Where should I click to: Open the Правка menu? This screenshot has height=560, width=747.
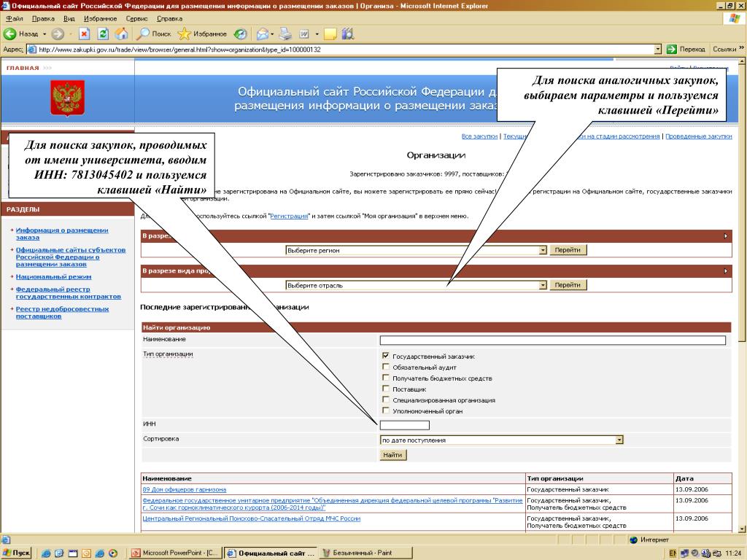click(x=43, y=18)
